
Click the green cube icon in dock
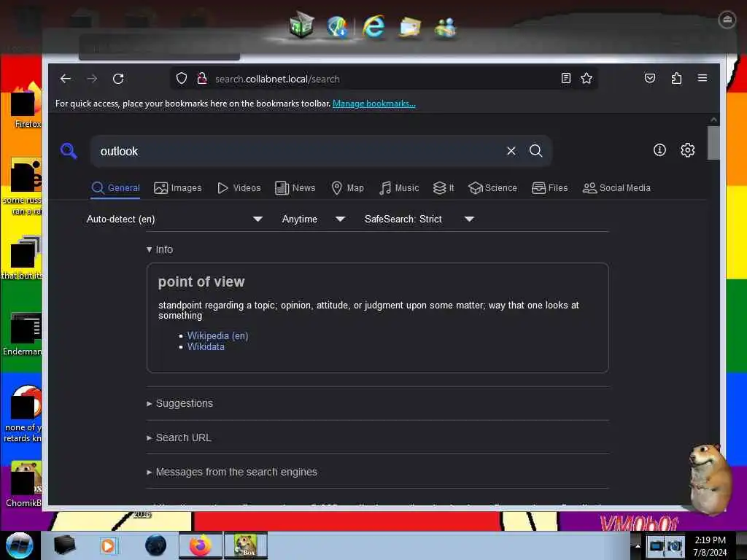pos(301,25)
